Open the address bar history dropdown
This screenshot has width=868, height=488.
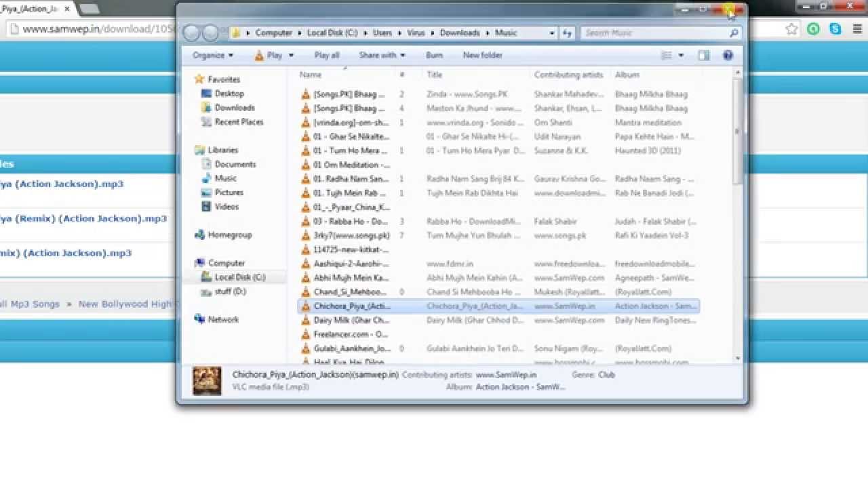(553, 33)
